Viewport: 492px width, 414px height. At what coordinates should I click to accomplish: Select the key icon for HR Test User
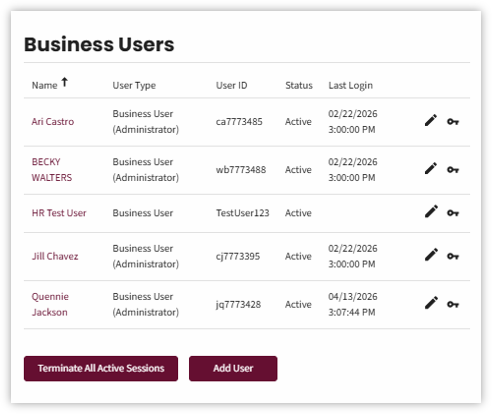click(x=453, y=213)
